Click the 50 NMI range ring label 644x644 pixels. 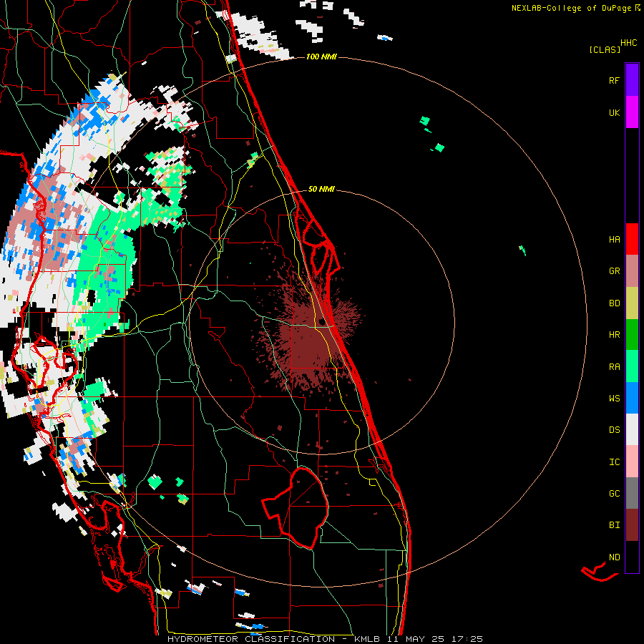pyautogui.click(x=321, y=189)
